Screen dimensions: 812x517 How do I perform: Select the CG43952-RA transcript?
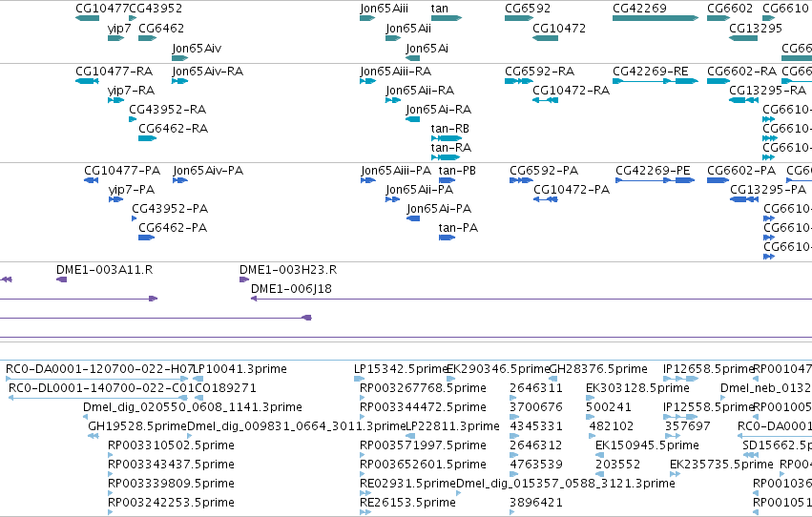click(x=133, y=119)
